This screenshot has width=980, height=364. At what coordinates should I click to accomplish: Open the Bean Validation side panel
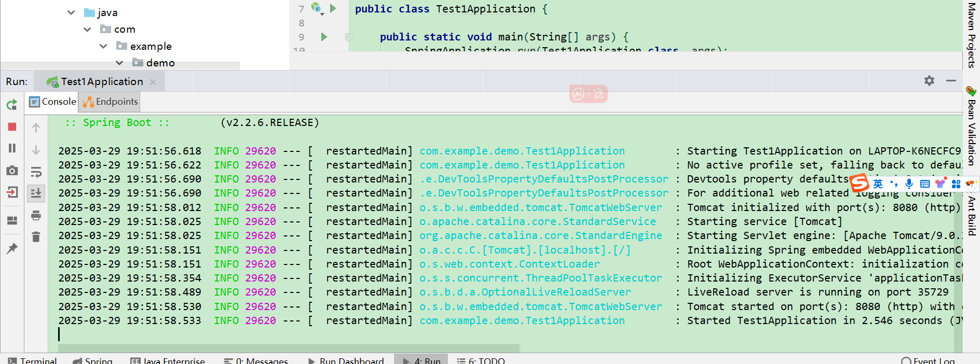(971, 126)
